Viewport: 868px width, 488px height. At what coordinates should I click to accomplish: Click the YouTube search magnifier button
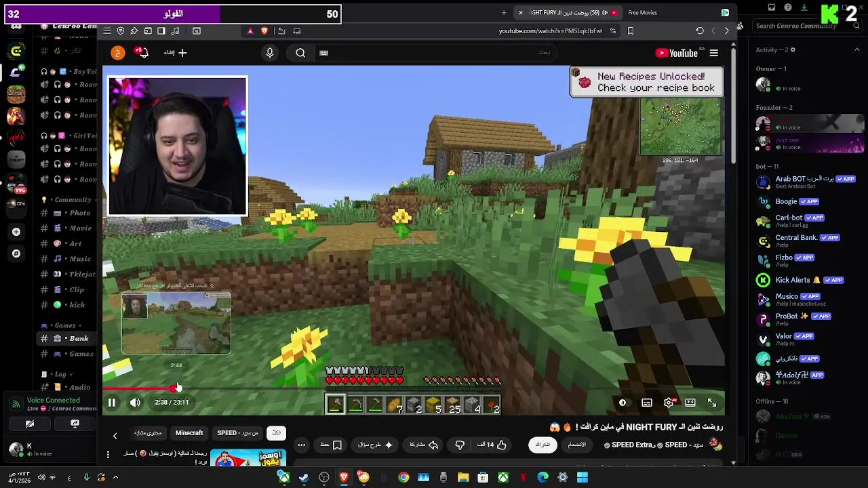pyautogui.click(x=300, y=53)
